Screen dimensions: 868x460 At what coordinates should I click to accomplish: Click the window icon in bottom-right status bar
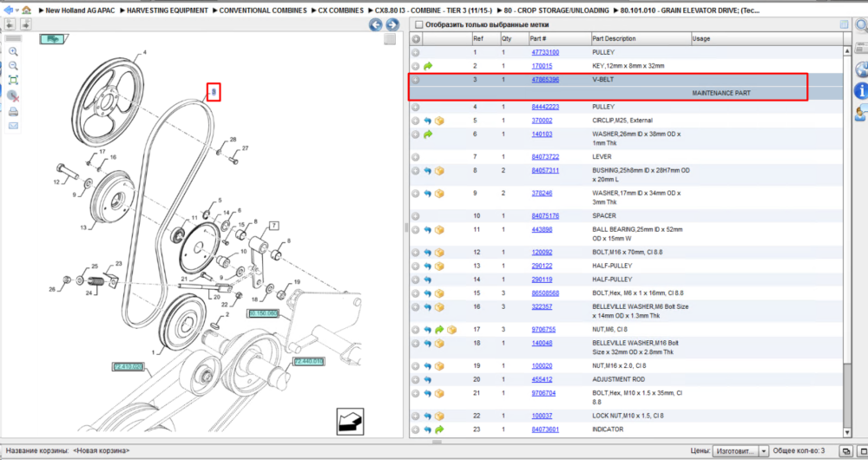click(x=845, y=451)
